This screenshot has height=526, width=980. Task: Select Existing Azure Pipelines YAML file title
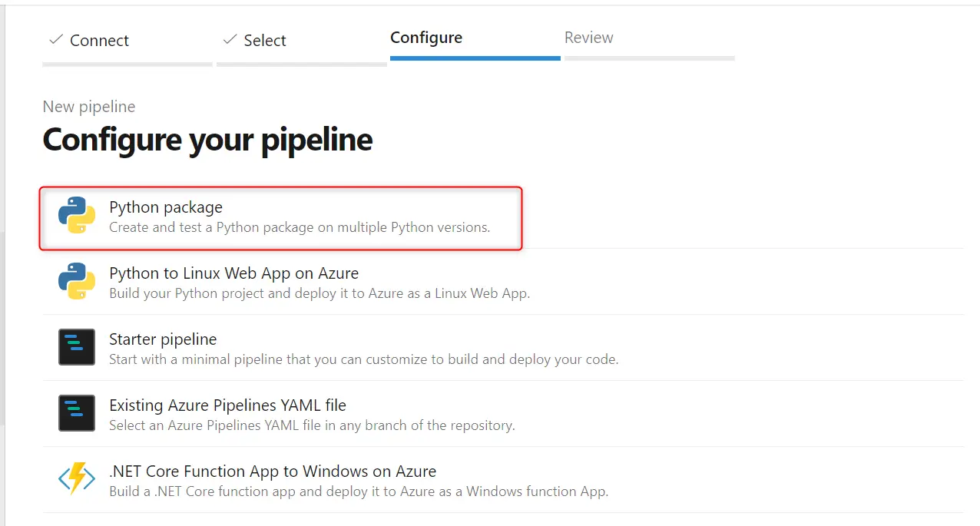click(x=228, y=405)
